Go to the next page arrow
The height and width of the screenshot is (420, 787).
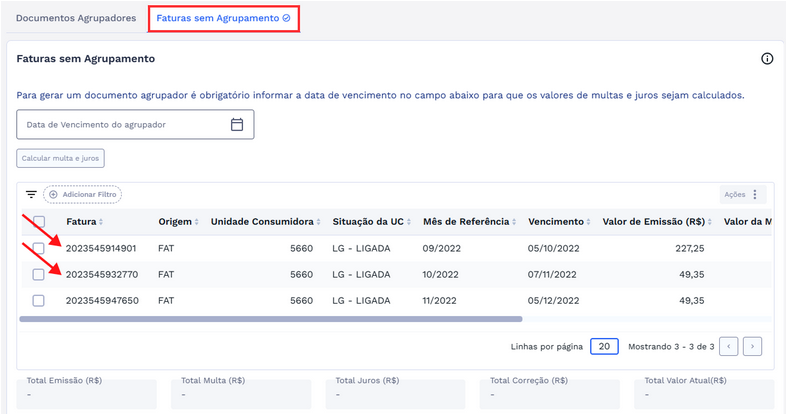coord(753,346)
